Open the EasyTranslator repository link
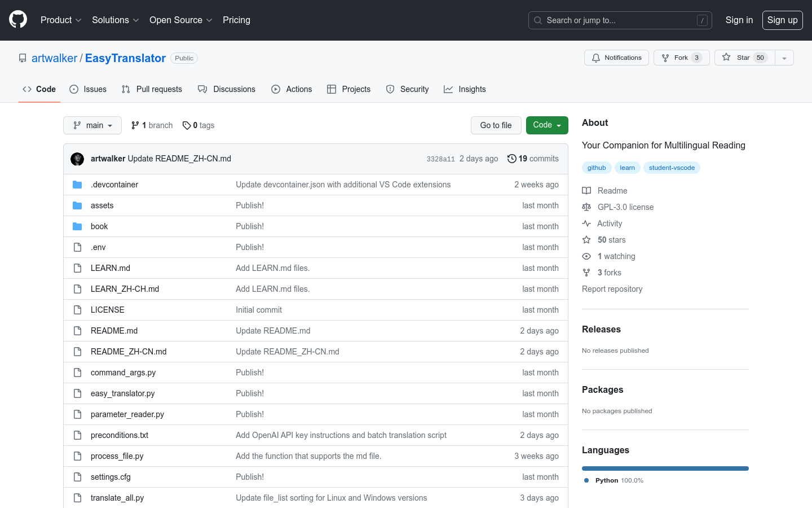Viewport: 812px width, 508px height. [x=125, y=58]
